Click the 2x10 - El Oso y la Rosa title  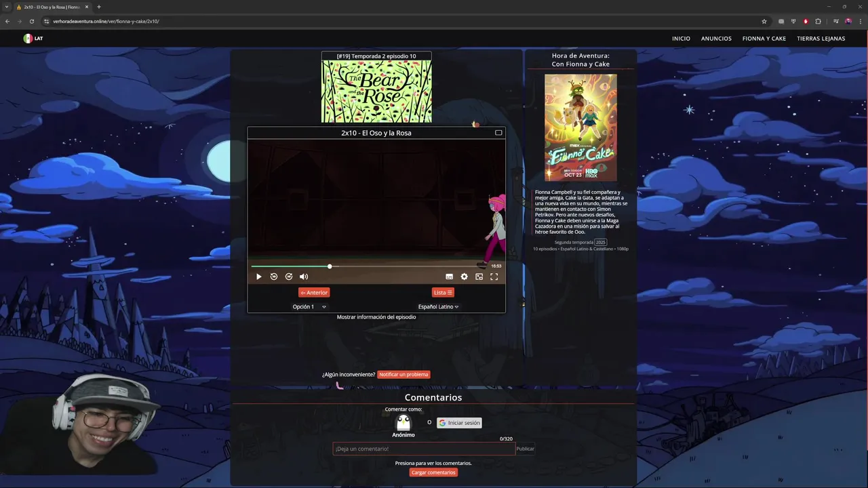click(376, 133)
